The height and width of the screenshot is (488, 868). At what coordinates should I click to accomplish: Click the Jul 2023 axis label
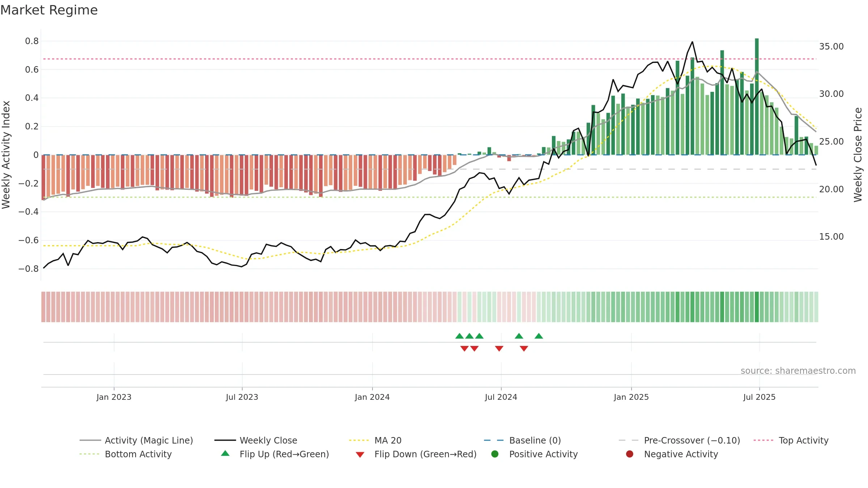[242, 397]
